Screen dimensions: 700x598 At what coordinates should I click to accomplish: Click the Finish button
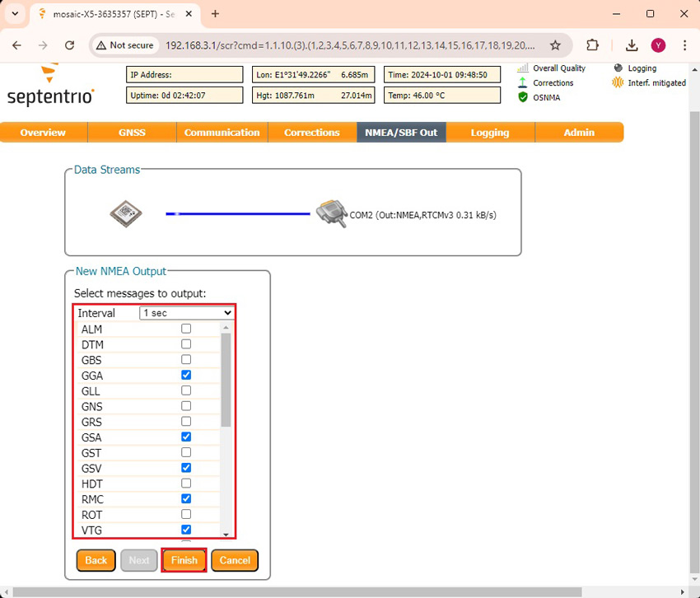(184, 560)
